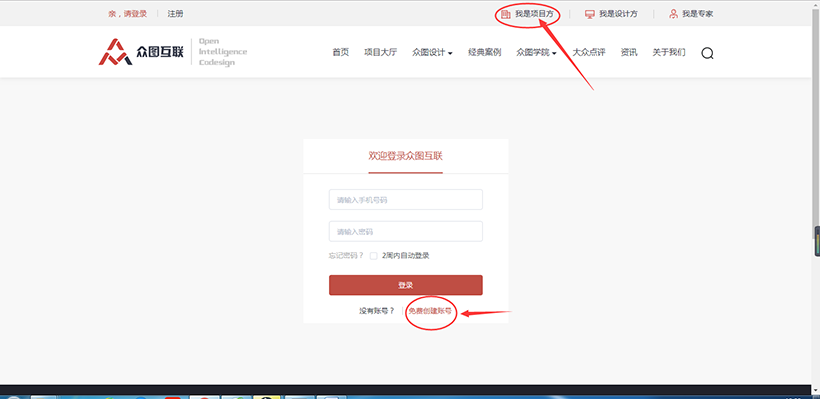Select the 欢迎登录众图互联 tab

coord(405,156)
